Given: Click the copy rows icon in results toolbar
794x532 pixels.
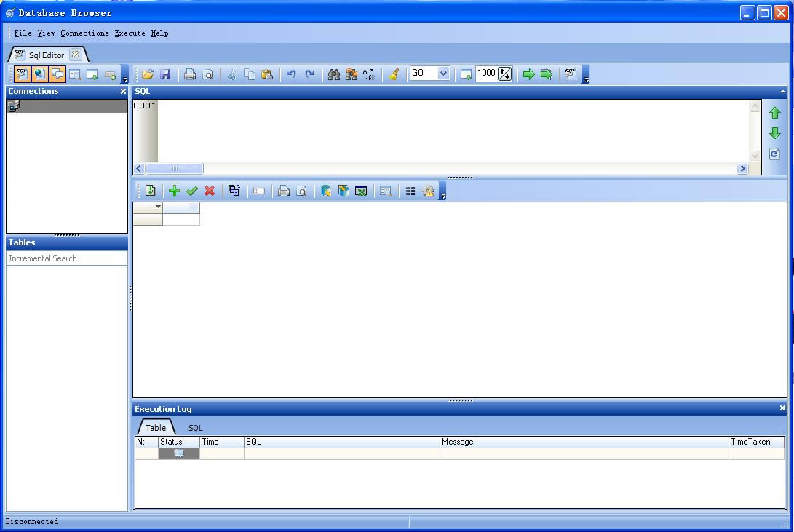Looking at the screenshot, I should coord(234,191).
